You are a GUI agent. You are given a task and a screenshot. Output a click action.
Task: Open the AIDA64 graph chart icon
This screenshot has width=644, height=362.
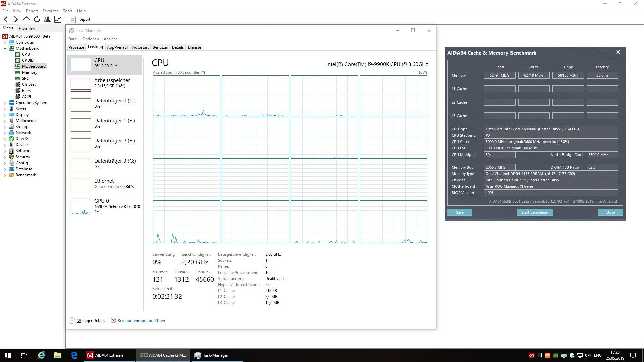pyautogui.click(x=58, y=19)
